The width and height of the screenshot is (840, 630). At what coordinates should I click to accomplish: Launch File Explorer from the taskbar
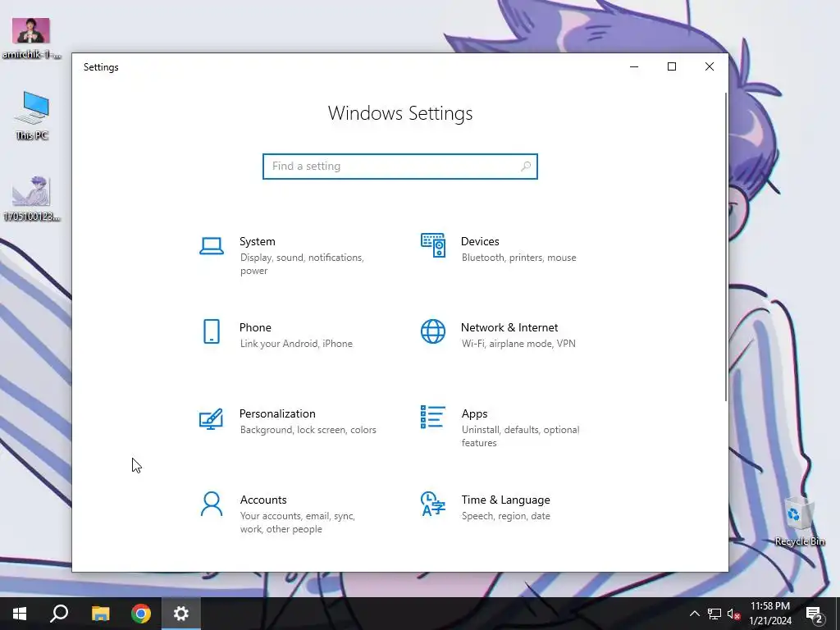pos(100,614)
